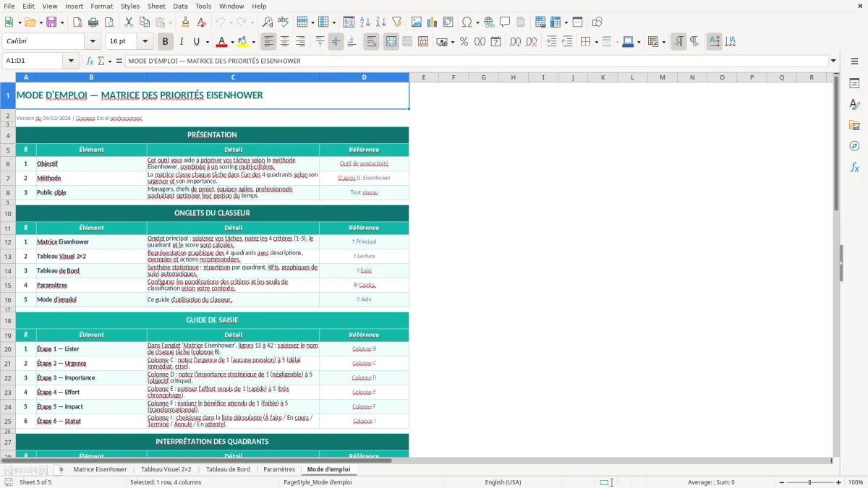The height and width of the screenshot is (488, 868).
Task: Toggle Wrap Text
Action: click(x=371, y=42)
